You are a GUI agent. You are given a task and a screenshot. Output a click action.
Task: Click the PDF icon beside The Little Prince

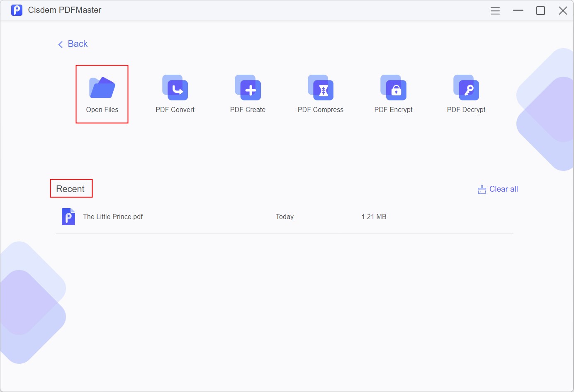pos(68,216)
